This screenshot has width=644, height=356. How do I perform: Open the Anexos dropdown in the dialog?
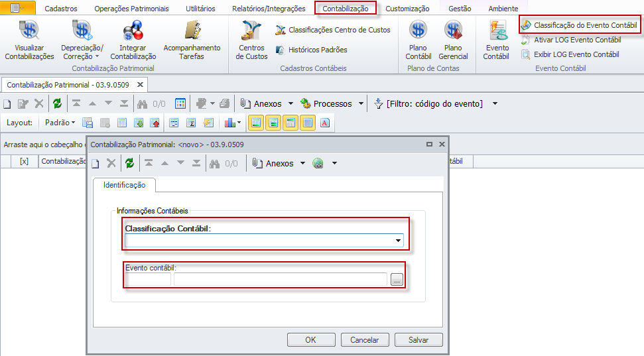[302, 164]
